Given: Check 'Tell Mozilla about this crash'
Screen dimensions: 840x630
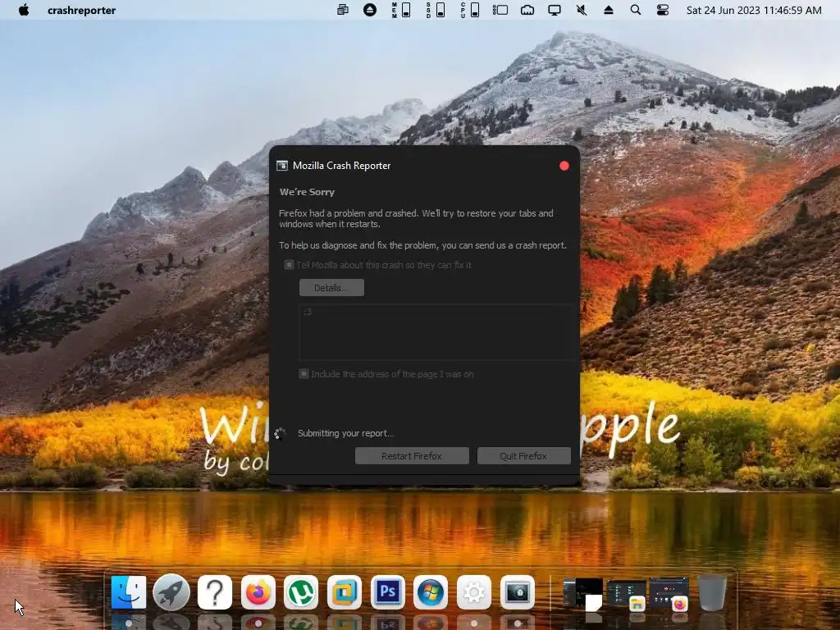Looking at the screenshot, I should point(289,265).
